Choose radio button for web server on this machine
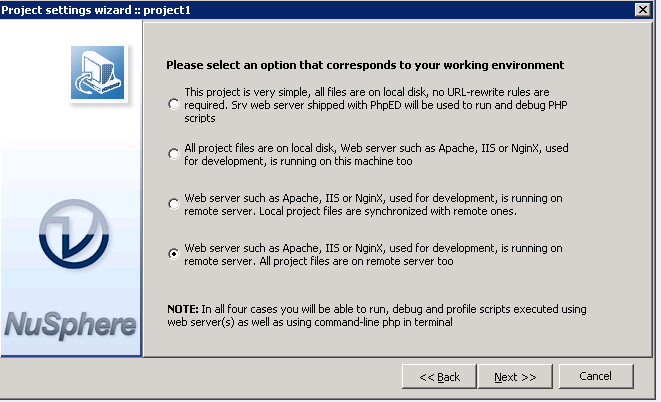 click(175, 153)
